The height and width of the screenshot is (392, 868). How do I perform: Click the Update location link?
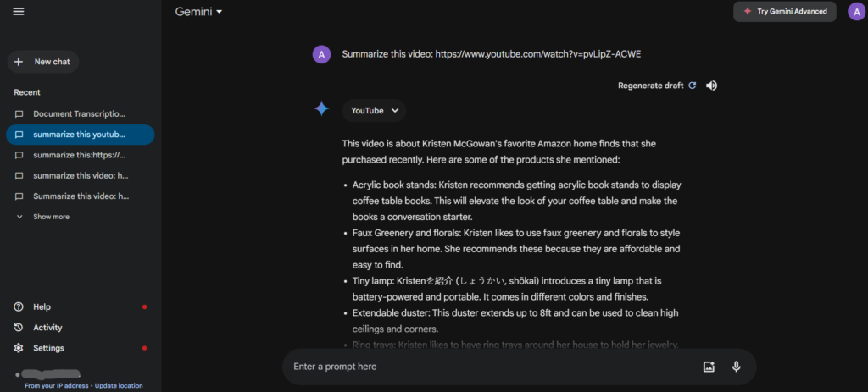[119, 386]
